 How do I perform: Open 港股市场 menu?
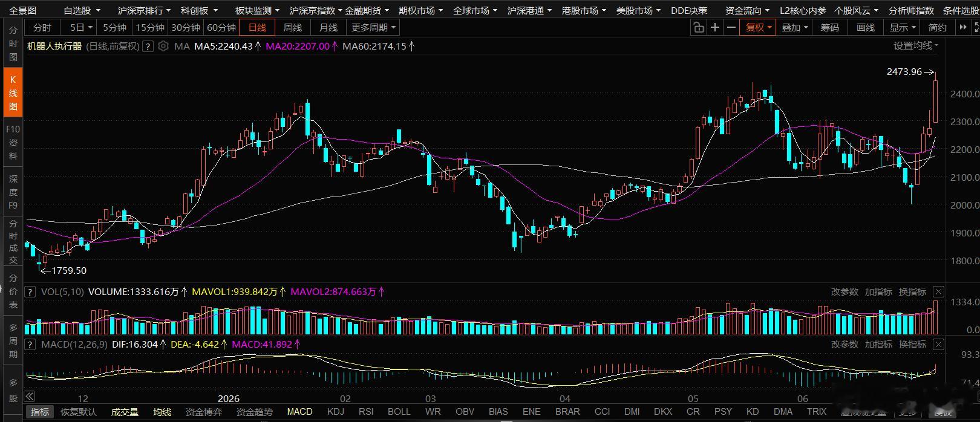pos(584,10)
